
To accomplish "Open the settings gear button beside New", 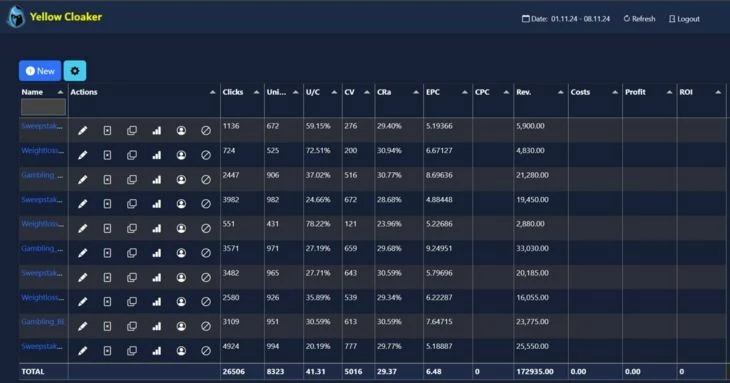I will pyautogui.click(x=75, y=71).
